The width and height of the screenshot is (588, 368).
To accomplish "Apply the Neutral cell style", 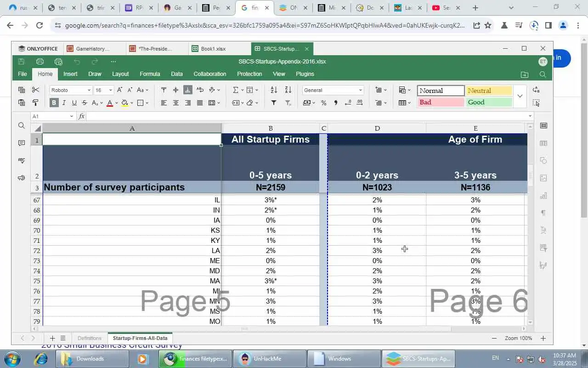I will tap(489, 91).
